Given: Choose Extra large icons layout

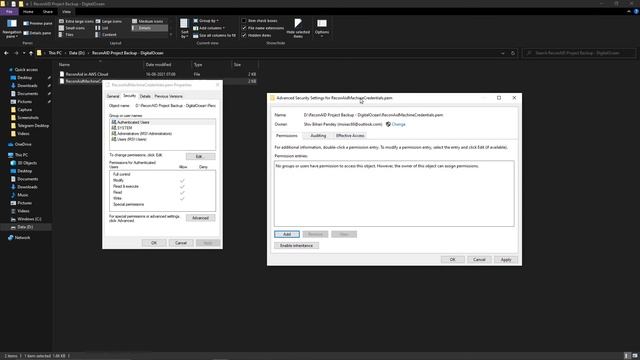Looking at the screenshot, I should click(x=76, y=21).
